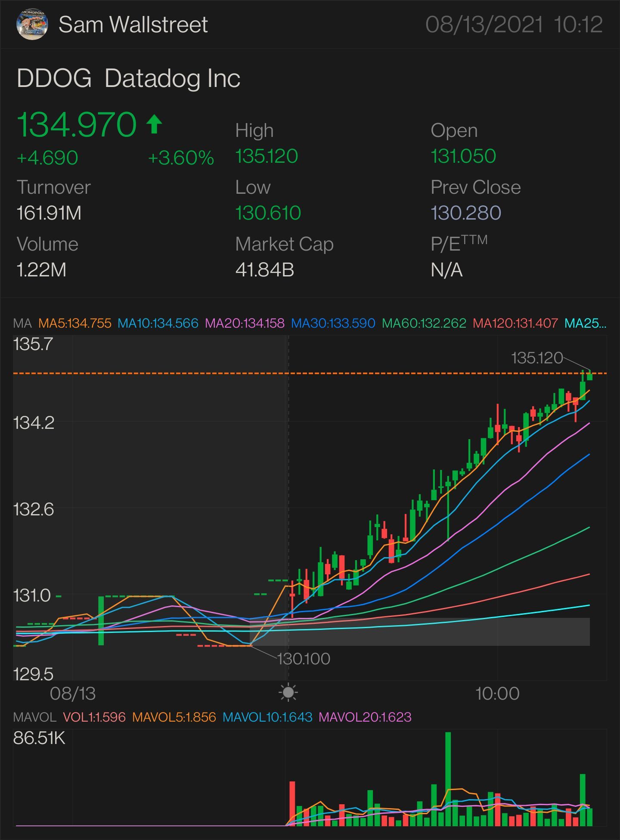Screen dimensions: 620x840
Task: Tap the latest green candlestick at chart high
Action: point(589,375)
